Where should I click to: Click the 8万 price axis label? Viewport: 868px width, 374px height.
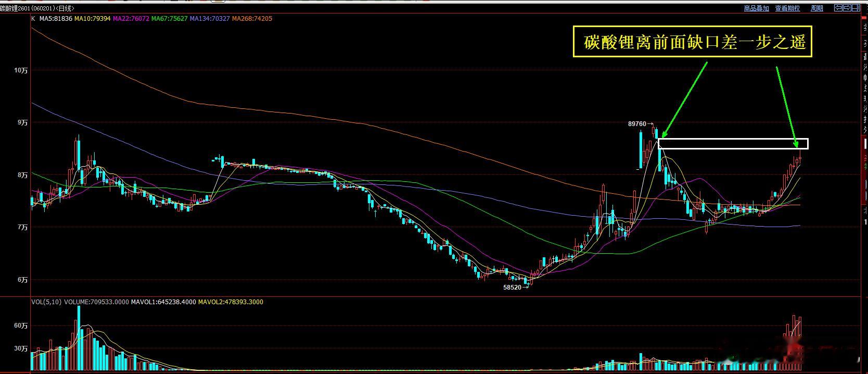pos(22,176)
